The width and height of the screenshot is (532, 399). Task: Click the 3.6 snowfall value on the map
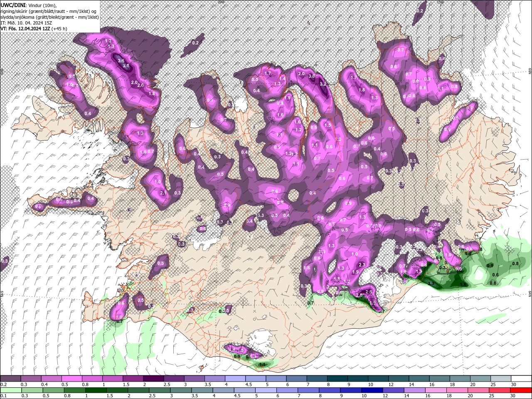pos(121,61)
